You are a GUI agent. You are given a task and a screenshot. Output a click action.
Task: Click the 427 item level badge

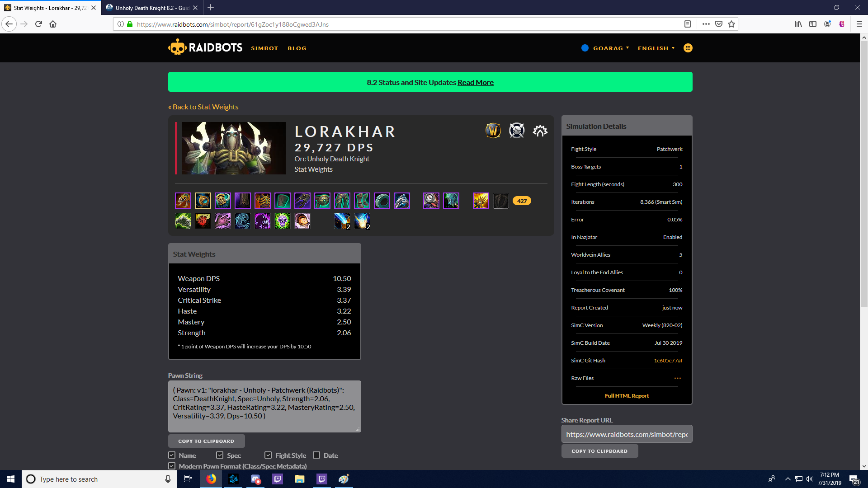click(522, 201)
